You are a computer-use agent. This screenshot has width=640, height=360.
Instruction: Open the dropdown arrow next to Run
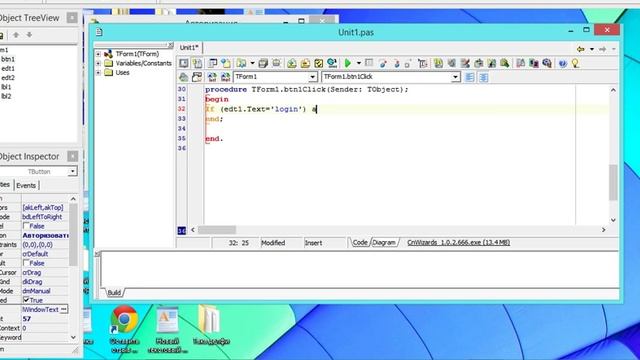[359, 63]
